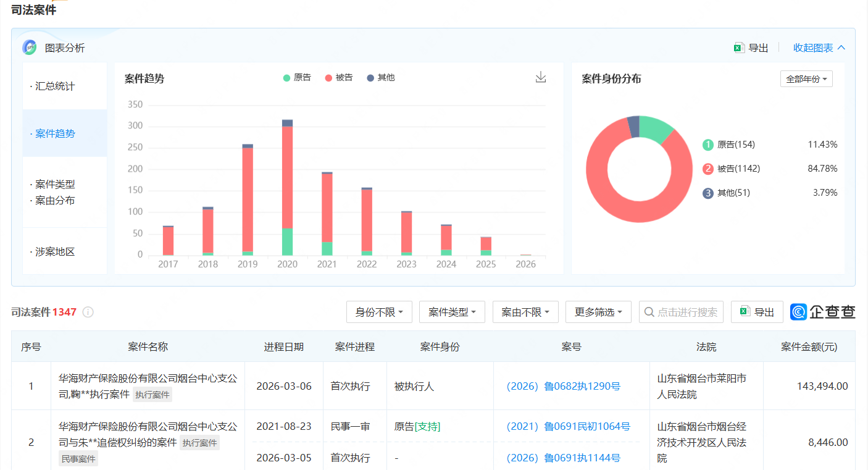Select the 涉案地区 tab

55,252
